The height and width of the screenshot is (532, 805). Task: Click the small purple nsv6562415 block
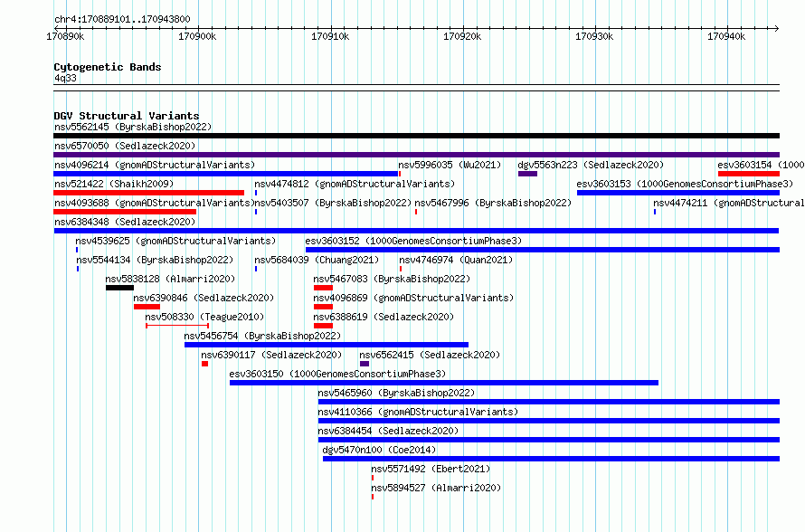point(365,364)
